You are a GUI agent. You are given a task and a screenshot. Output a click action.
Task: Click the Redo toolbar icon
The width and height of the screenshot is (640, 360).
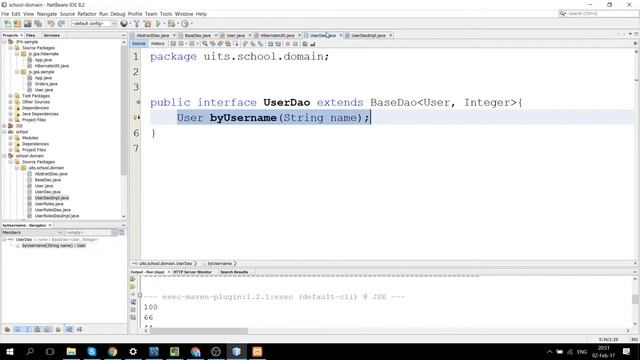(x=61, y=24)
